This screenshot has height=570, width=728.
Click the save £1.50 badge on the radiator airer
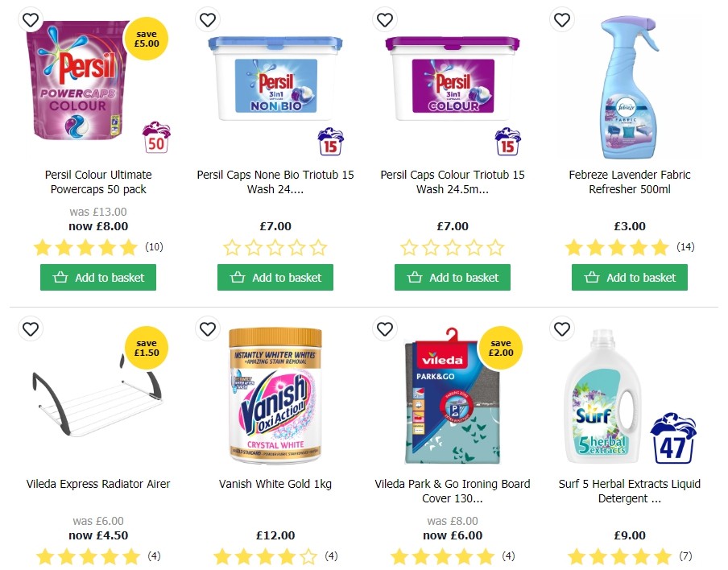(147, 348)
